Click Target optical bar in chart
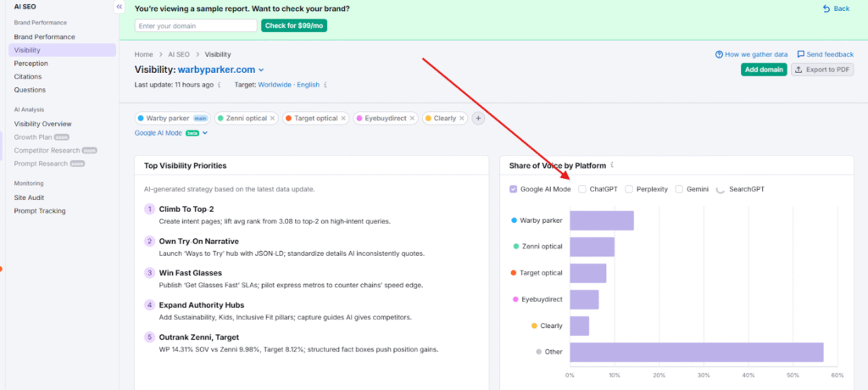 coord(588,273)
